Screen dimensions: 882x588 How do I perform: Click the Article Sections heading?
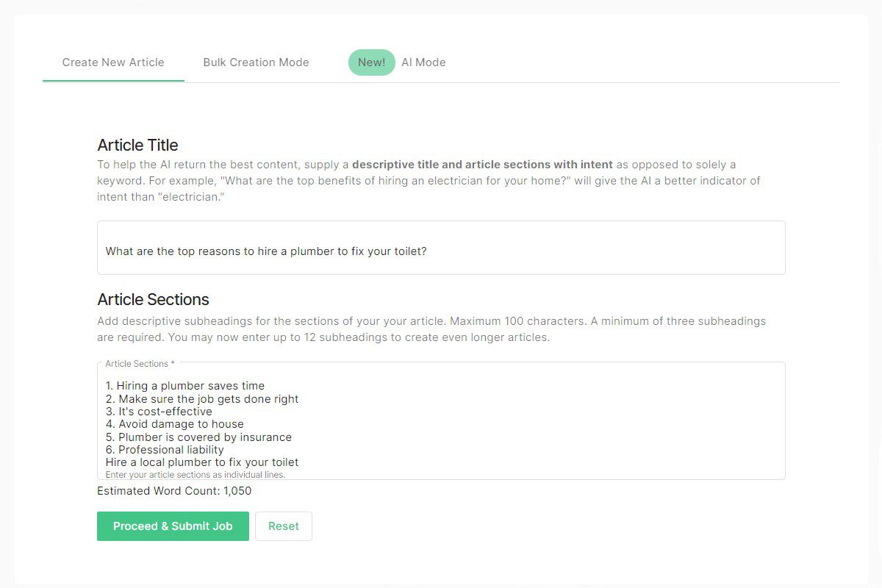[x=153, y=299]
